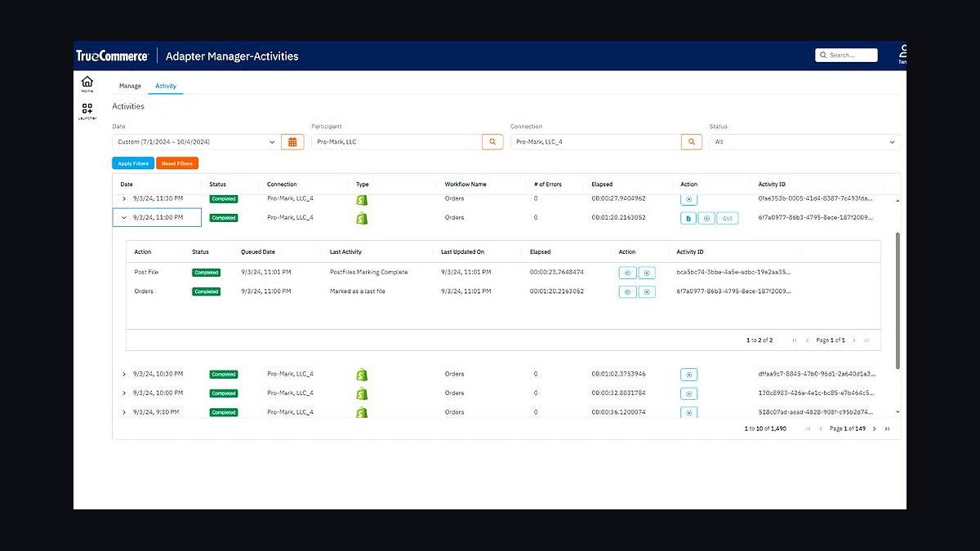Click 'Marked as a last file' cell
The width and height of the screenshot is (980, 551).
tap(358, 291)
